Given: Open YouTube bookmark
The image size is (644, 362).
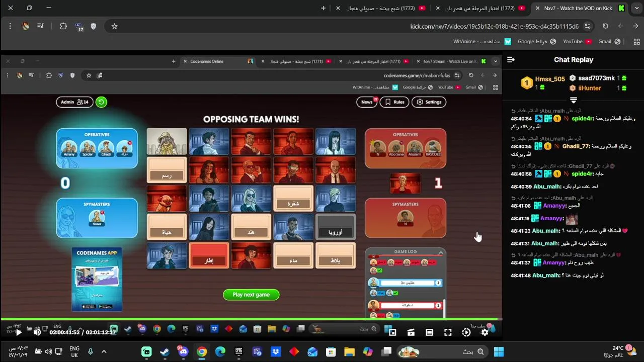Looking at the screenshot, I should point(577,42).
